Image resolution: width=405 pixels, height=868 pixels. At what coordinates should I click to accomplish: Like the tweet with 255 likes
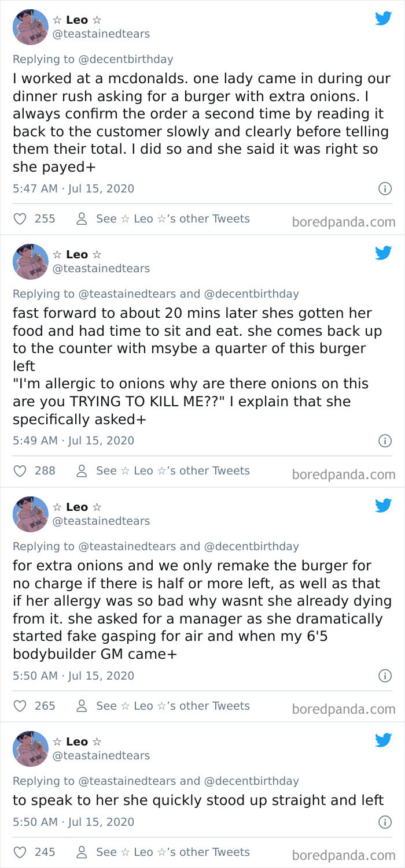(x=20, y=218)
